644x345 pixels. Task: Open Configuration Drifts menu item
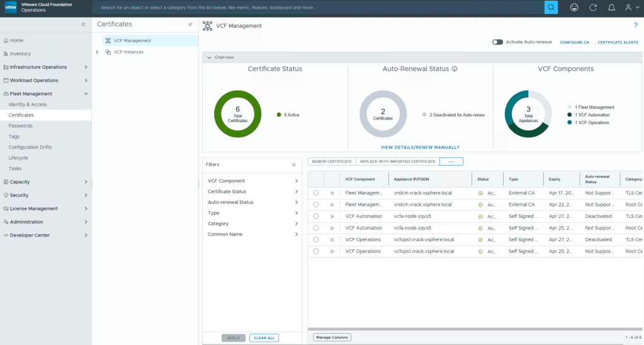(30, 147)
